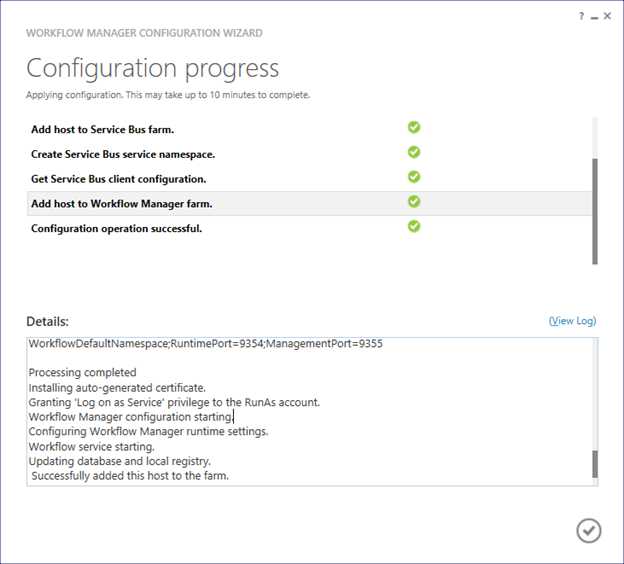The width and height of the screenshot is (624, 564).
Task: Click the 'Applying configuration' subtitle text
Action: click(168, 95)
